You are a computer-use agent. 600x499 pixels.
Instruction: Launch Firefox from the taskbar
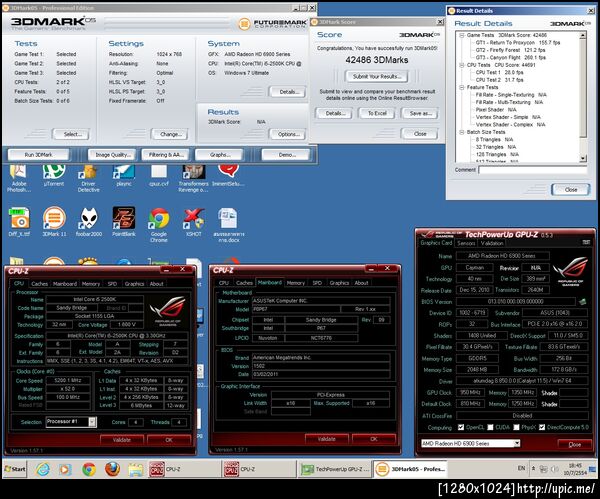pyautogui.click(x=112, y=469)
